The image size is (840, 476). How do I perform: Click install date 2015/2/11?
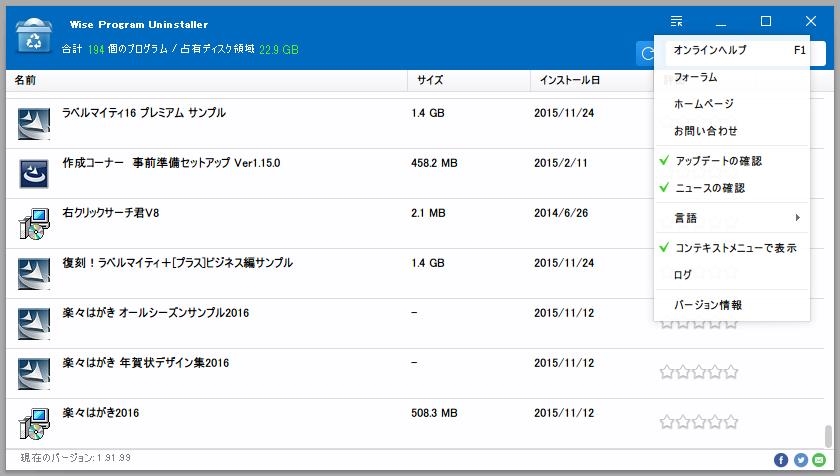pyautogui.click(x=560, y=163)
